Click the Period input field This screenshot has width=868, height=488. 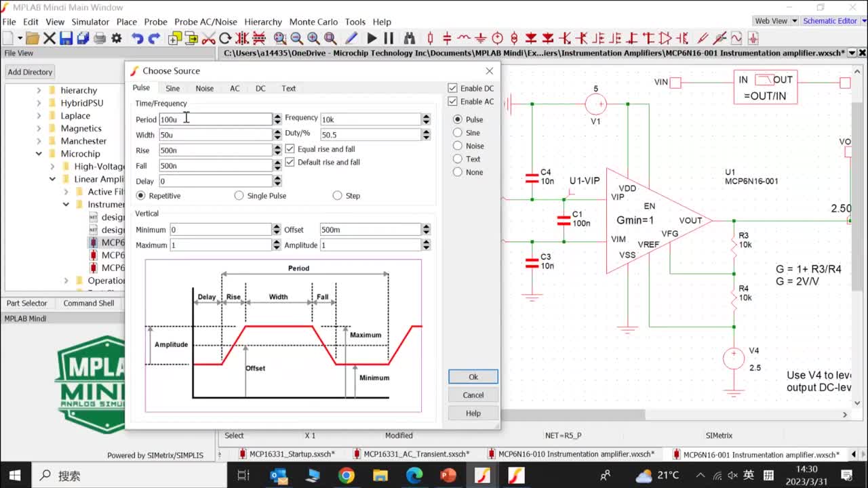click(x=215, y=119)
